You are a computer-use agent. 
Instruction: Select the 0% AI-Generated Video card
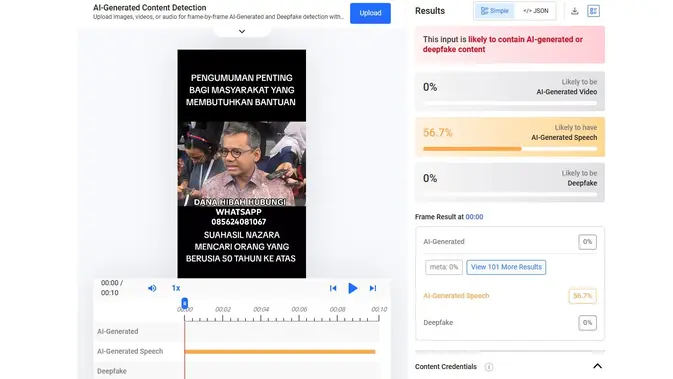[x=510, y=91]
